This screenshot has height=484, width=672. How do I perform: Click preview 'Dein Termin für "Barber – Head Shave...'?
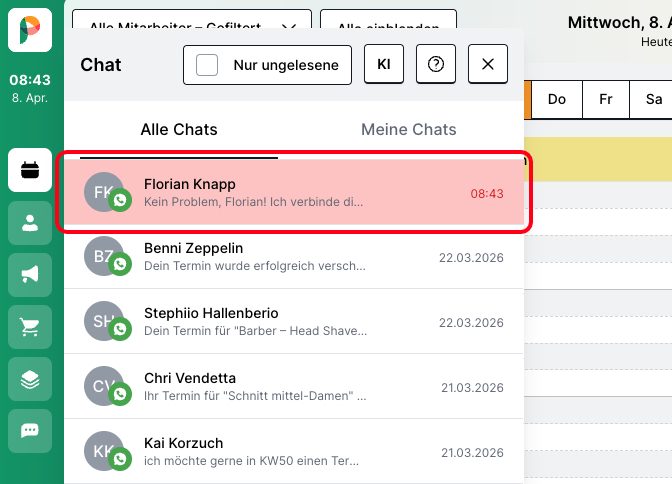(255, 331)
